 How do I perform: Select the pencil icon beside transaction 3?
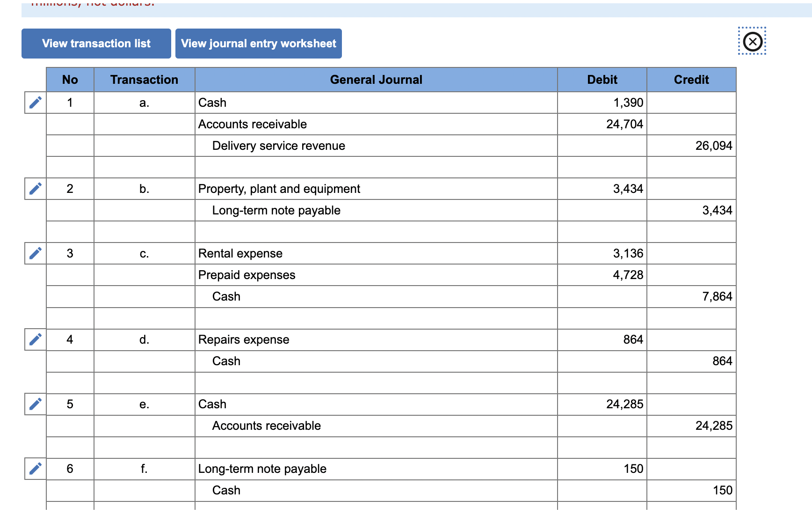(35, 253)
